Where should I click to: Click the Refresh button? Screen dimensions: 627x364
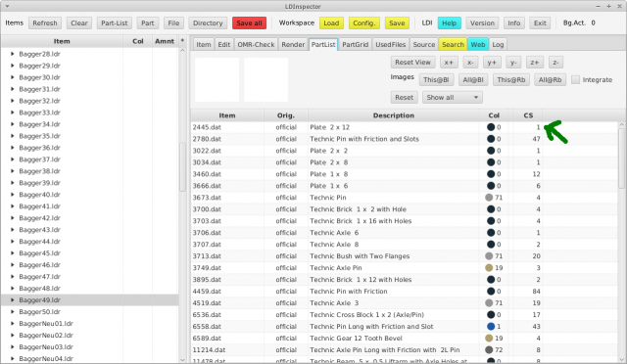tap(45, 23)
